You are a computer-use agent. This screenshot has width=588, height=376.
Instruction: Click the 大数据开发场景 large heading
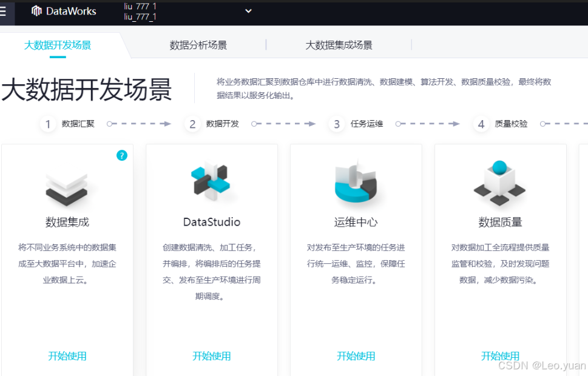87,90
